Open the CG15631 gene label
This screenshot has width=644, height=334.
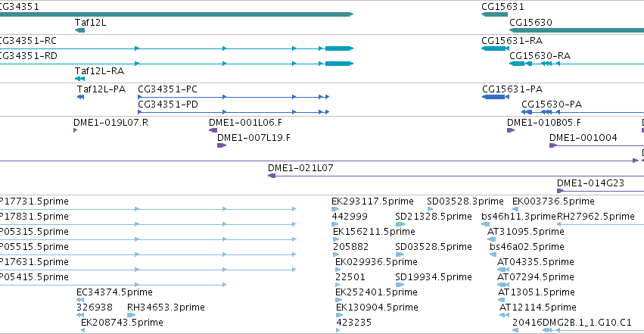(x=502, y=7)
